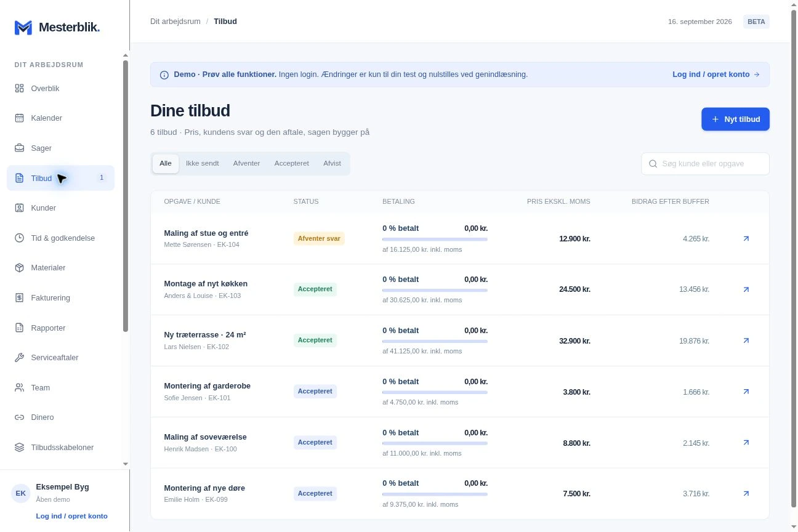The image size is (798, 532).
Task: Click the contribution value 4.265 kr.
Action: 696,238
